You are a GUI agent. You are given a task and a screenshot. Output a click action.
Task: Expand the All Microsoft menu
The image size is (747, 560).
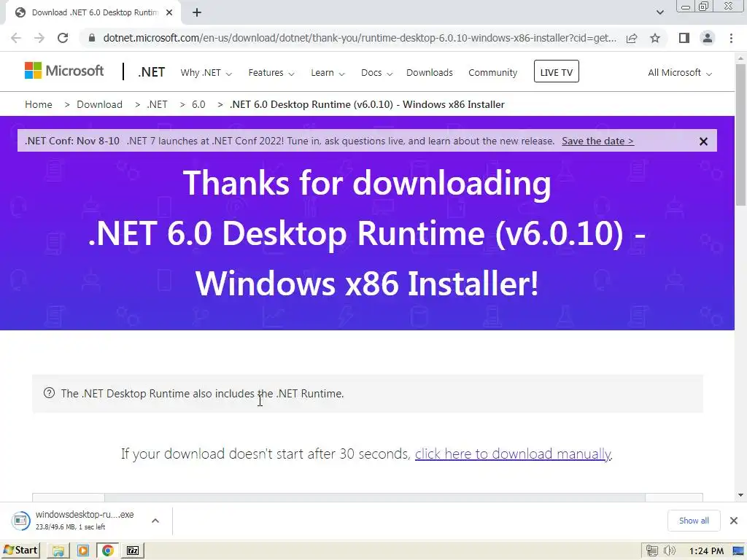coord(679,73)
